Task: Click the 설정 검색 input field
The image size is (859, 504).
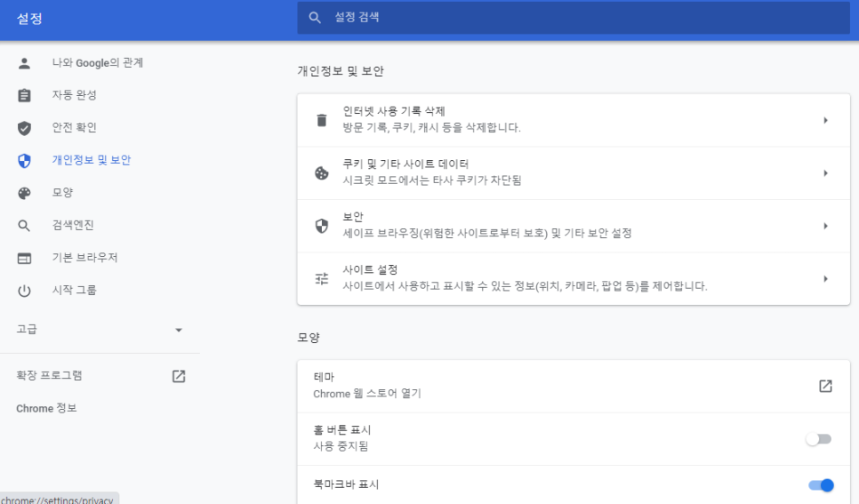Action: pos(574,18)
